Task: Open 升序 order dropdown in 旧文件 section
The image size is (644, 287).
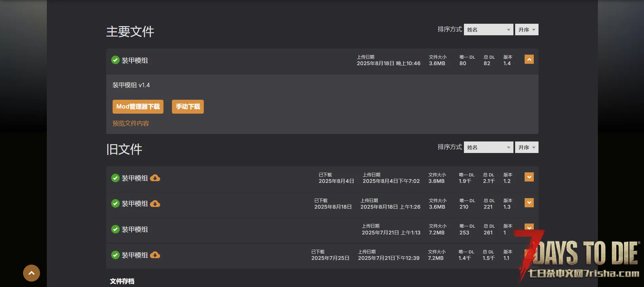Action: (527, 147)
